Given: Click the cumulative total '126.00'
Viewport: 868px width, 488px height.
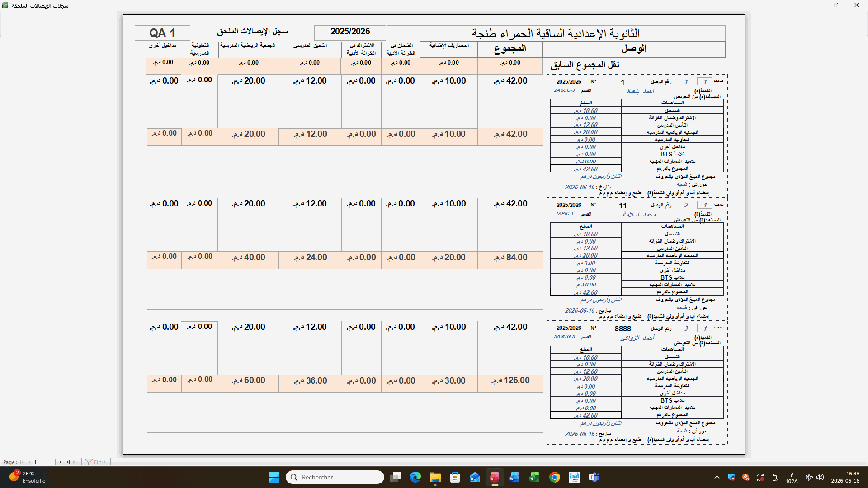Looking at the screenshot, I should [x=510, y=380].
